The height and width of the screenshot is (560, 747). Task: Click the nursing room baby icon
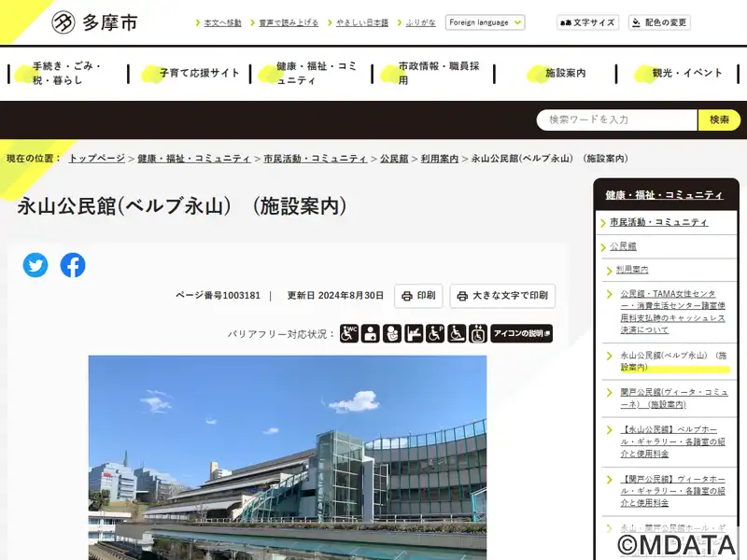392,333
